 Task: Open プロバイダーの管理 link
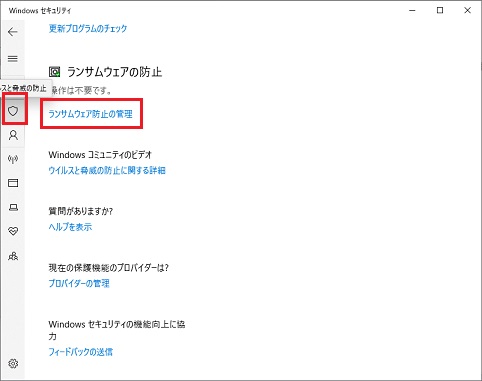click(79, 283)
